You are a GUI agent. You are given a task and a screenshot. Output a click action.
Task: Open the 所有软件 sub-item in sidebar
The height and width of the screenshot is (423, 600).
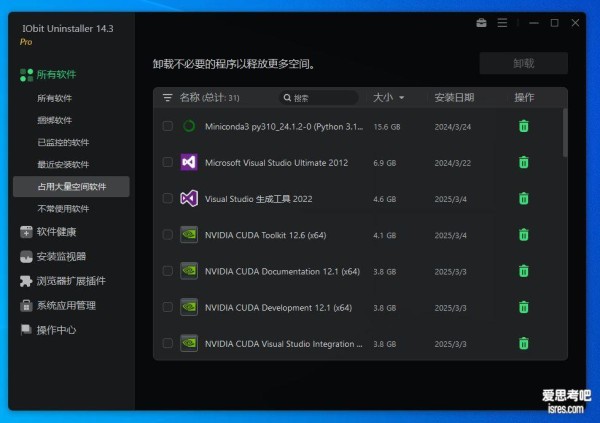tap(55, 98)
